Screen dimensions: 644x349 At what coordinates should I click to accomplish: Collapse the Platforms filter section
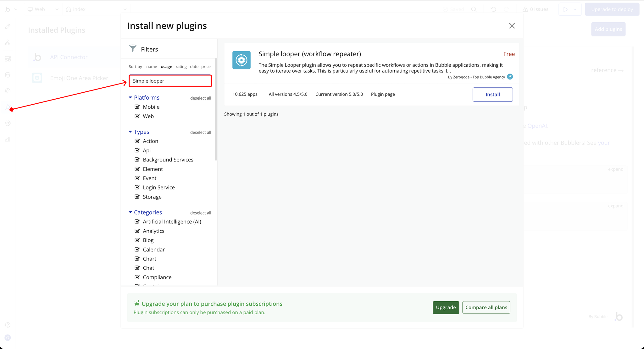[x=130, y=98]
